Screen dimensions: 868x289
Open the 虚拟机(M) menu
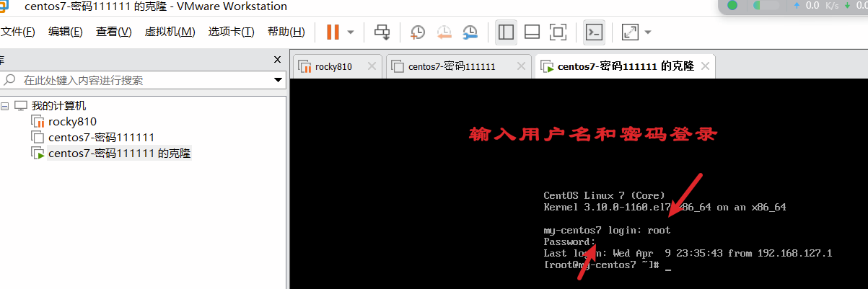(170, 32)
